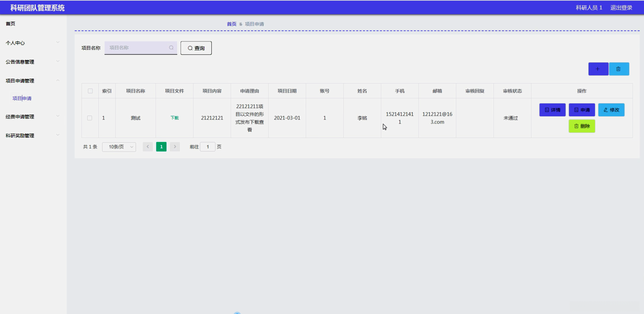The image size is (644, 314).
Task: Click the phone cell 15214121411
Action: point(400,118)
